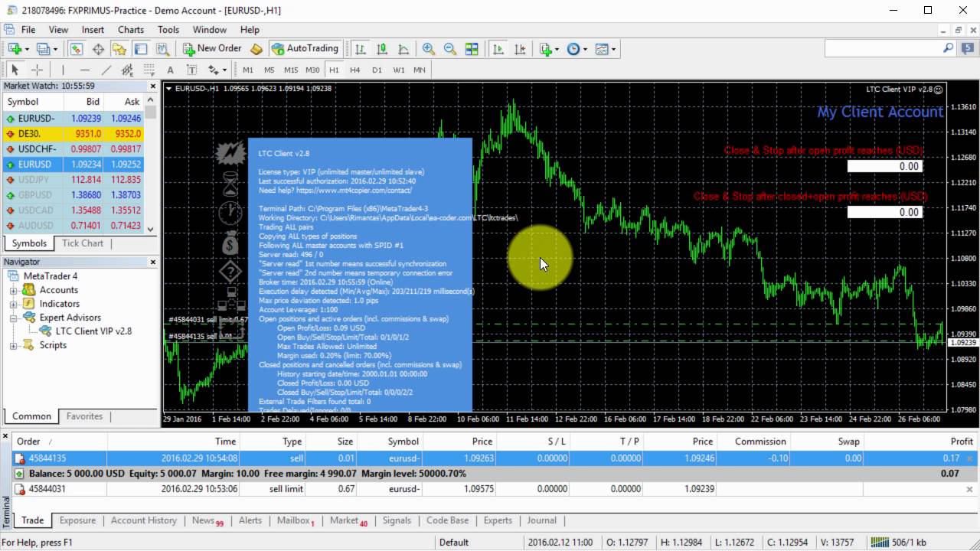Screen dimensions: 980x551
Task: Open the Tools menu
Action: [x=168, y=30]
